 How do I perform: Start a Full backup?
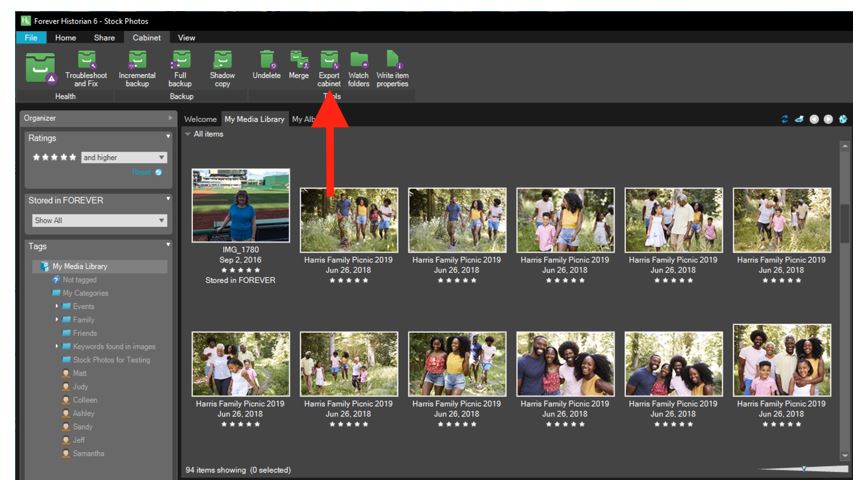tap(180, 69)
